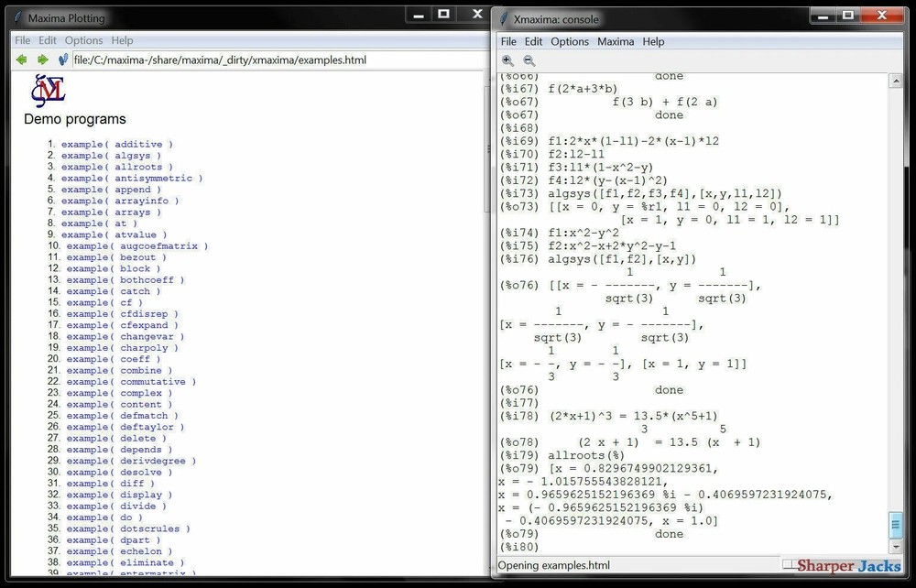The width and height of the screenshot is (916, 588).
Task: Open Edit menu in Maxima Plotting window
Action: coord(48,40)
